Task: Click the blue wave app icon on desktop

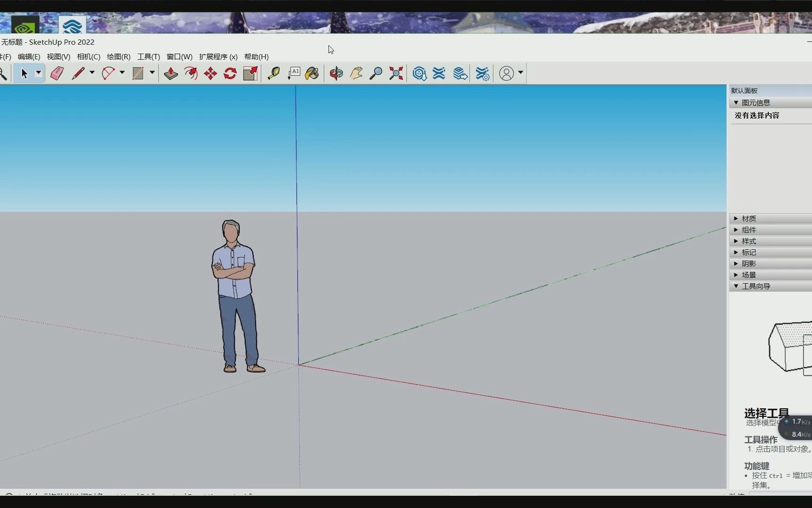Action: point(72,25)
